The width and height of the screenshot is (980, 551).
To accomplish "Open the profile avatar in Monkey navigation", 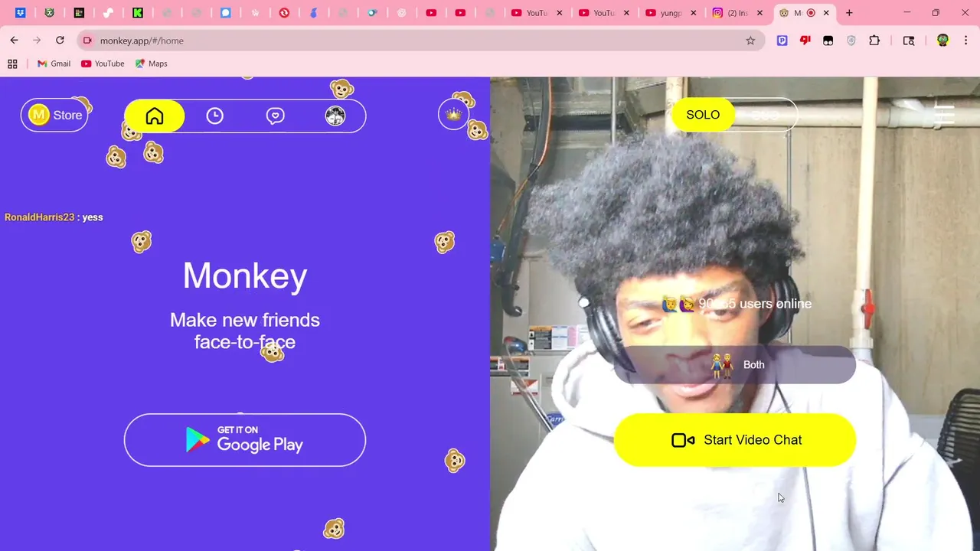I will point(335,116).
